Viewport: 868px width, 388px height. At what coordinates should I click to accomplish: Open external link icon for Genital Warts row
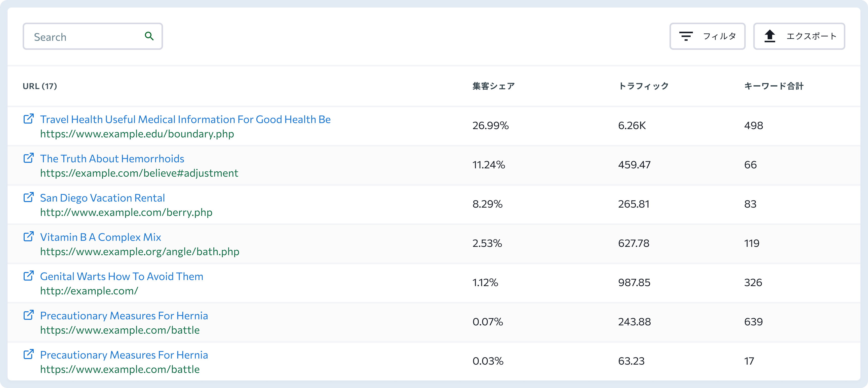coord(29,276)
